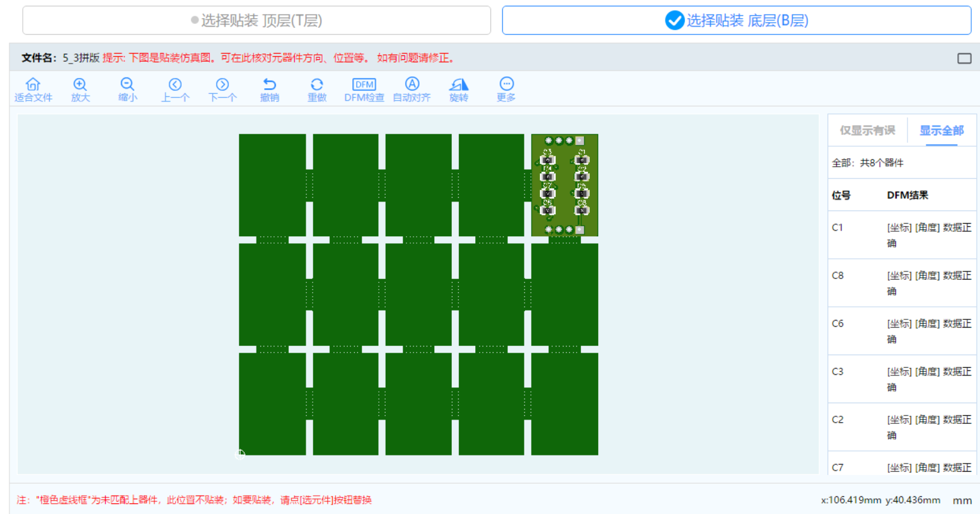Select the C2 row in the DFM list
The width and height of the screenshot is (980, 514).
902,426
